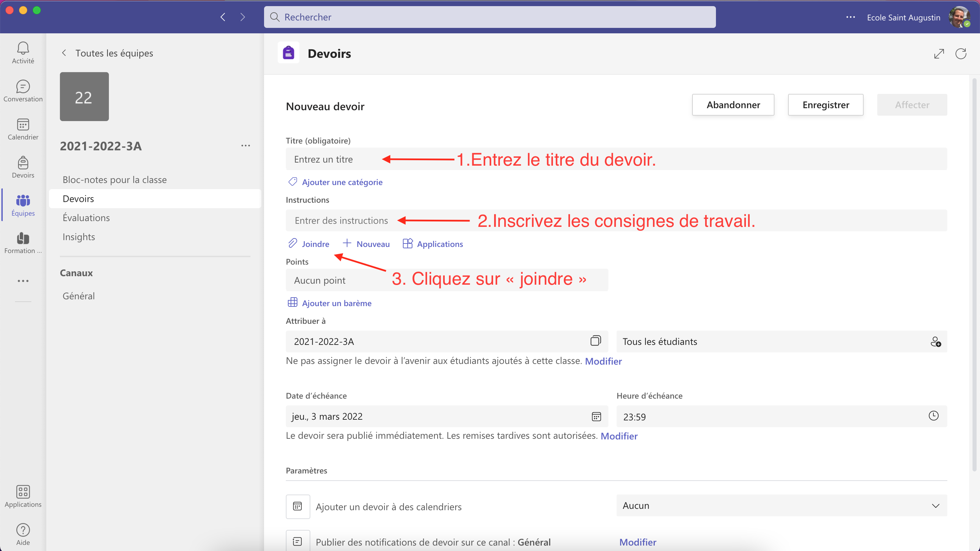The width and height of the screenshot is (980, 551).
Task: Select the Devoirs item in team list
Action: tap(155, 199)
